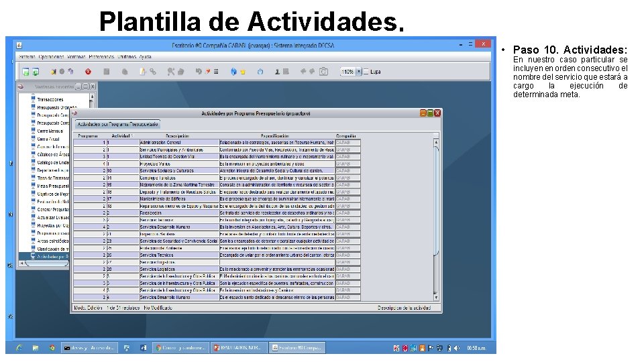Screen dimensions: 644x362
Task: Click the blue globe icon in the toolbar
Action: click(x=233, y=72)
